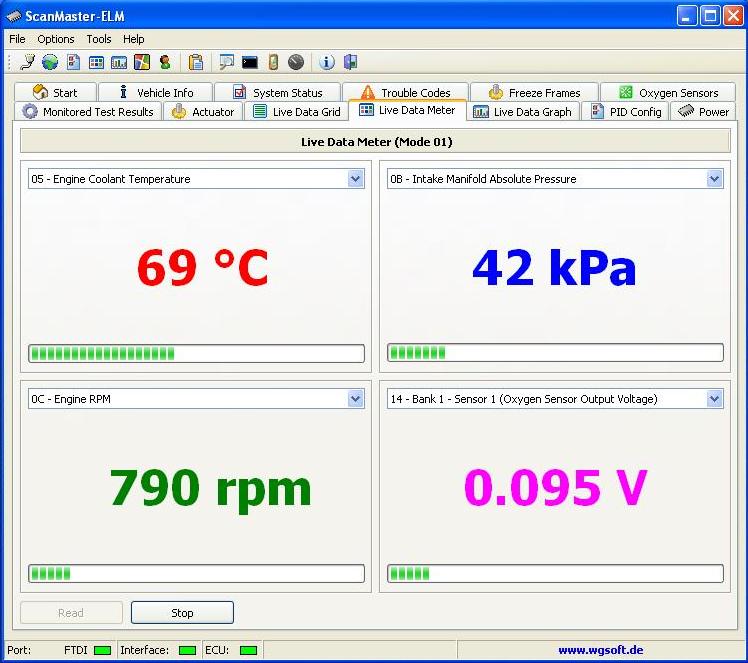Click the exit door toolbar icon
Image resolution: width=748 pixels, height=663 pixels.
click(x=350, y=62)
